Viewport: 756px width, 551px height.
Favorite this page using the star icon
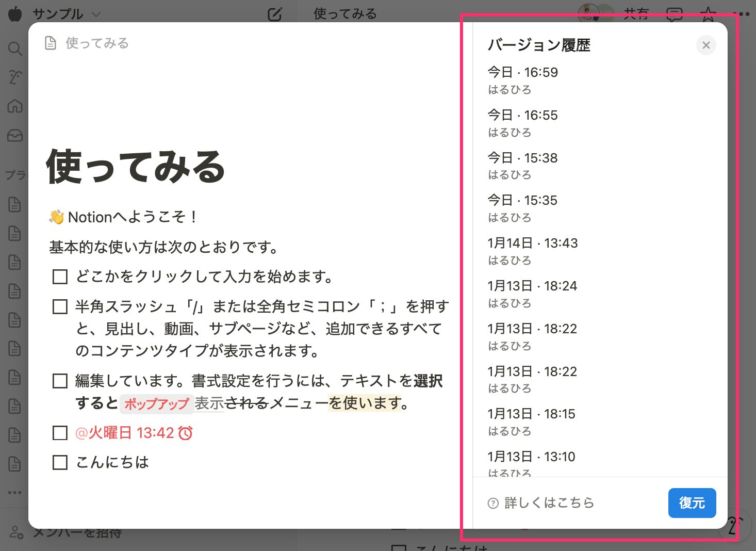click(708, 14)
